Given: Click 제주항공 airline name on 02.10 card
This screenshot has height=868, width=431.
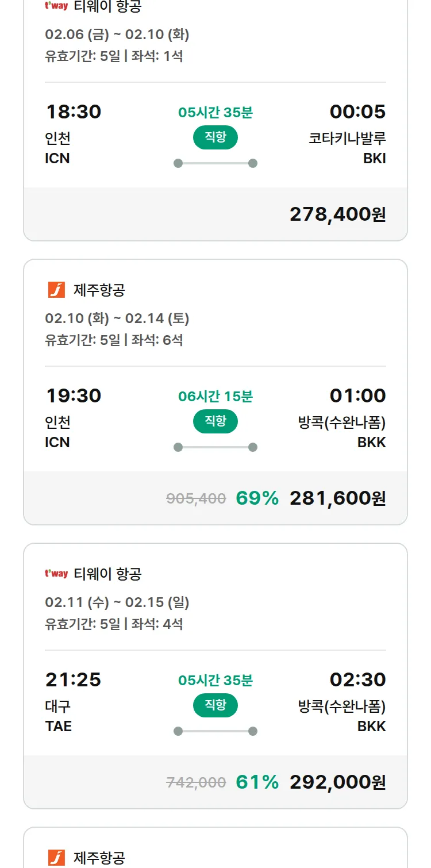Looking at the screenshot, I should click(x=99, y=290).
